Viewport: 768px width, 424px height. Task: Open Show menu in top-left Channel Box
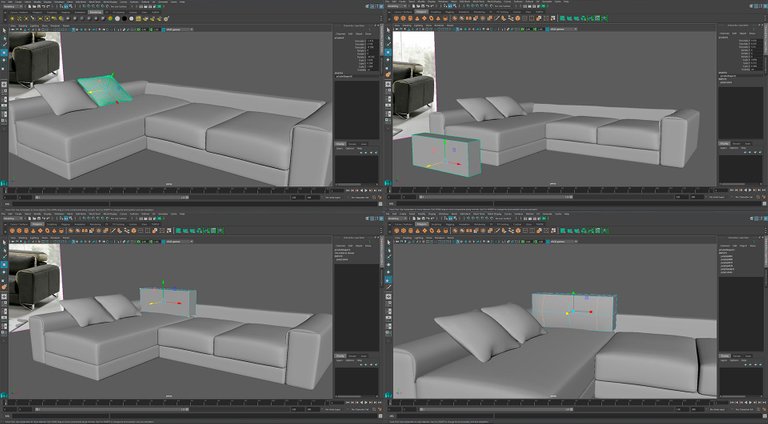coord(368,34)
